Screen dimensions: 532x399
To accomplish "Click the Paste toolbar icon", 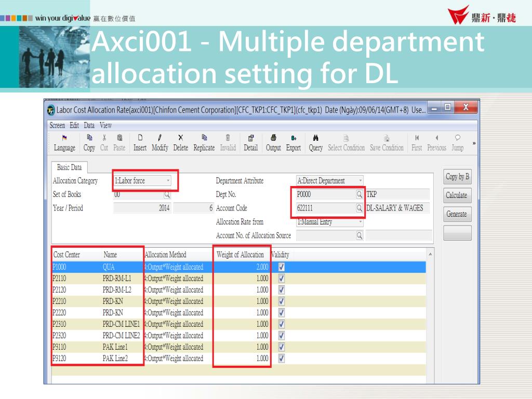I will point(119,137).
